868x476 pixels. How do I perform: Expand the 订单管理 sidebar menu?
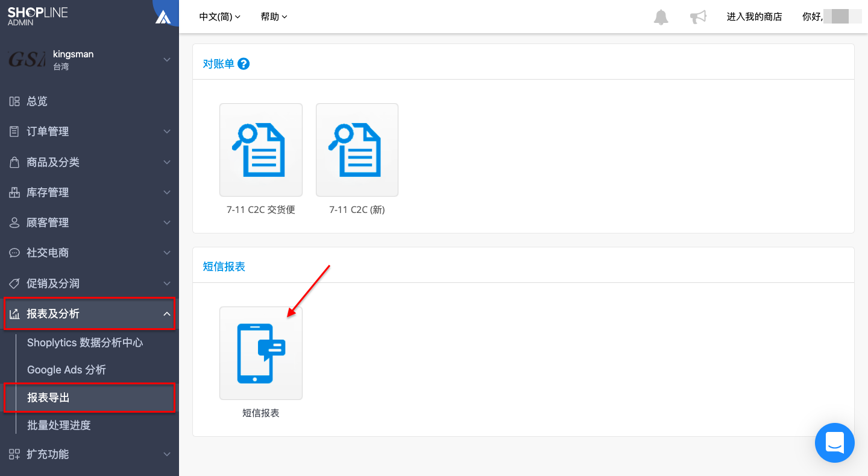tap(89, 132)
